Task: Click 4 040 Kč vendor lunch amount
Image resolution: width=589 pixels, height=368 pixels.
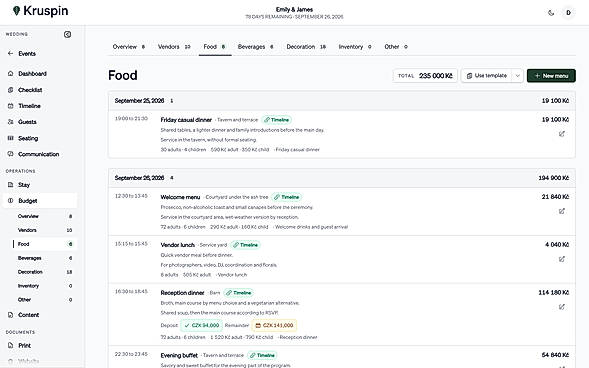Action: [x=557, y=244]
